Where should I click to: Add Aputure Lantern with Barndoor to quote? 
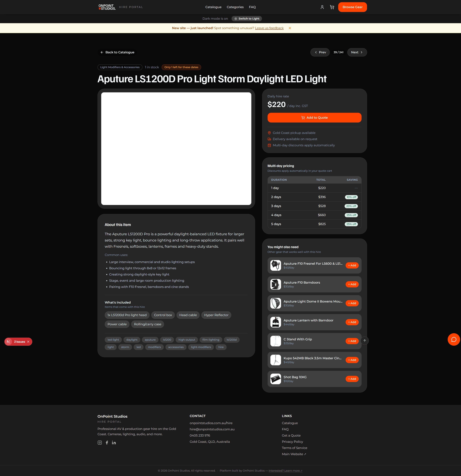click(x=352, y=322)
